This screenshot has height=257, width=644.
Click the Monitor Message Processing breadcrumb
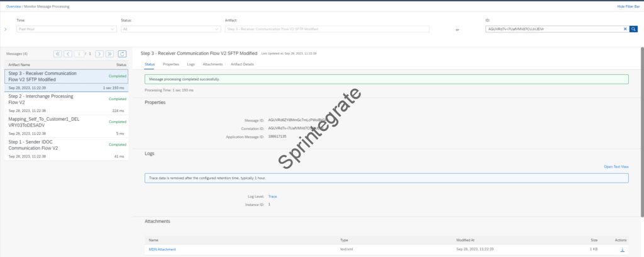[47, 6]
